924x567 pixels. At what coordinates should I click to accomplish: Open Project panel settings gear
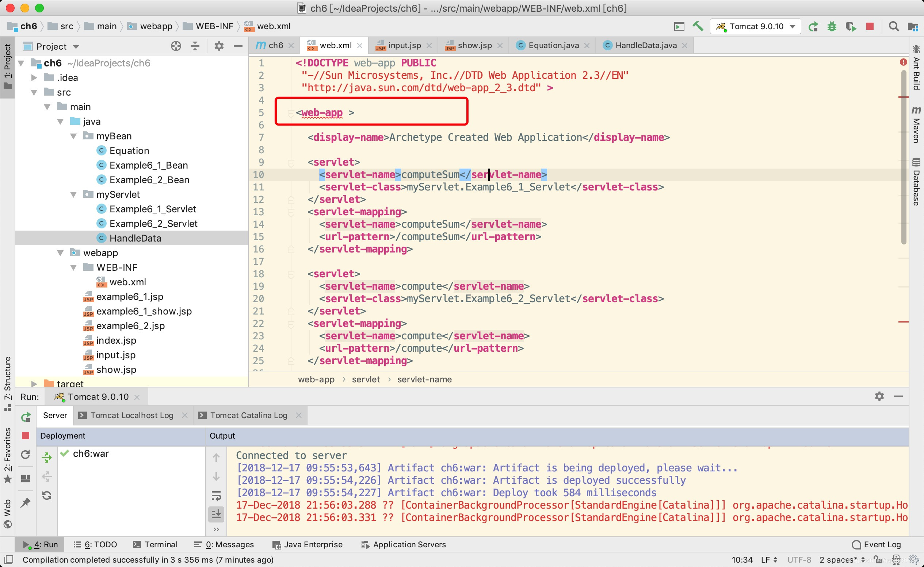(x=219, y=46)
